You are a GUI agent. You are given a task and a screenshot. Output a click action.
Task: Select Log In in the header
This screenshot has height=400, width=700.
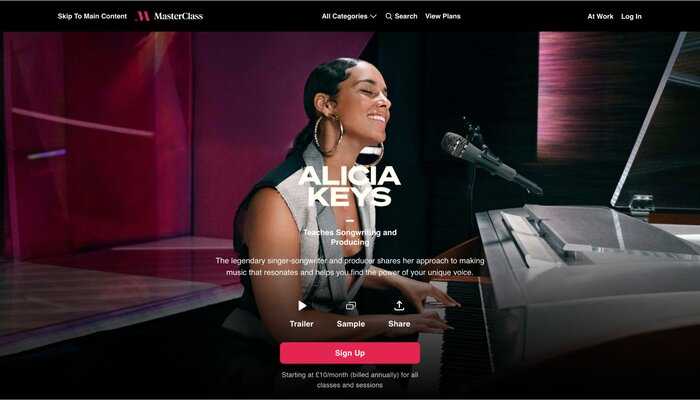point(631,16)
